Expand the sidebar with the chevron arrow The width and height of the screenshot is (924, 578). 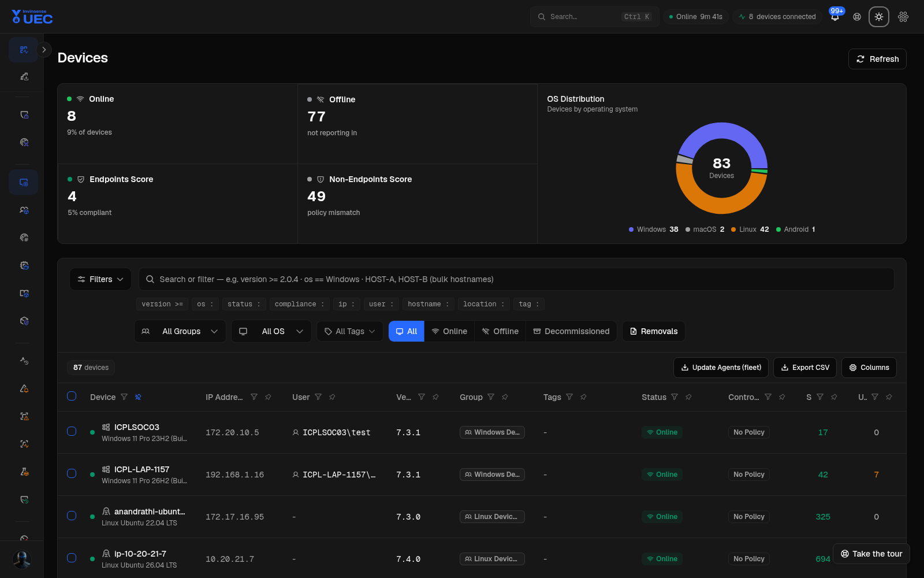click(x=44, y=50)
